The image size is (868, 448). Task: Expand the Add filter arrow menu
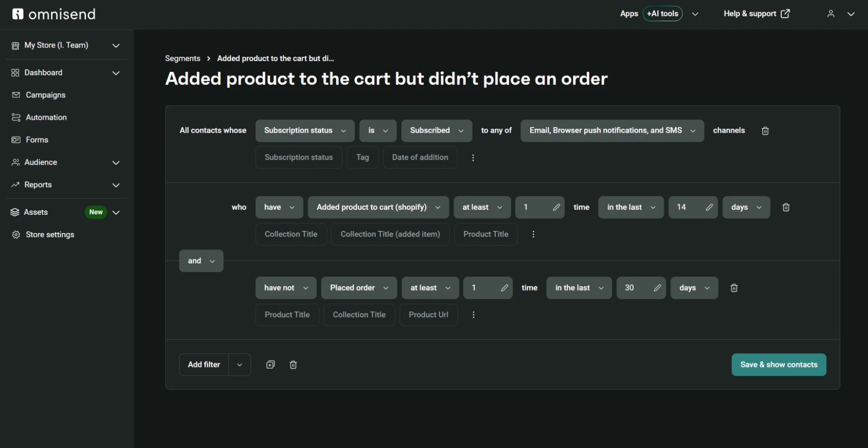(240, 365)
